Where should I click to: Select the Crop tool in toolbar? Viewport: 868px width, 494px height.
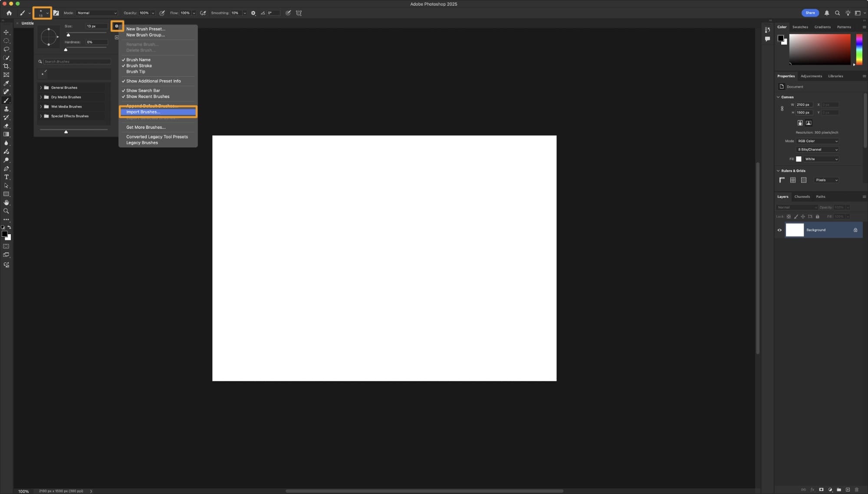point(6,66)
